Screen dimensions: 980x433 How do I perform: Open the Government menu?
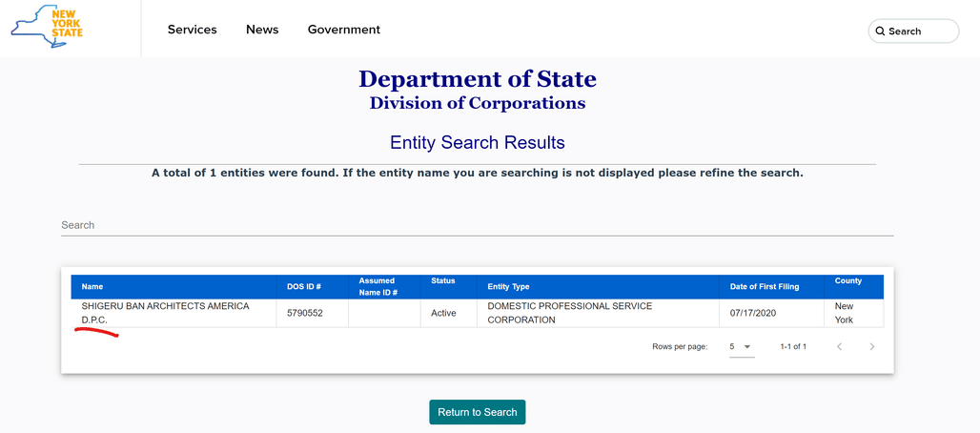344,30
